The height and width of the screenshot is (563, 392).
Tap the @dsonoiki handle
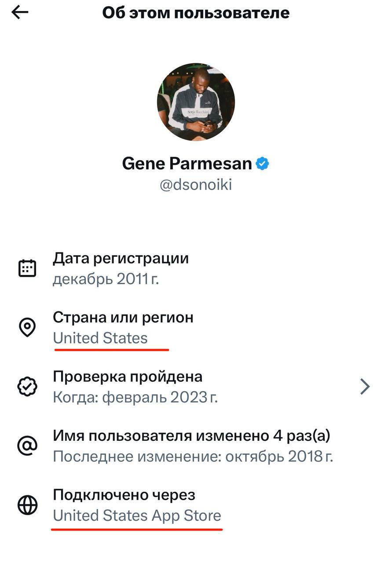click(196, 185)
